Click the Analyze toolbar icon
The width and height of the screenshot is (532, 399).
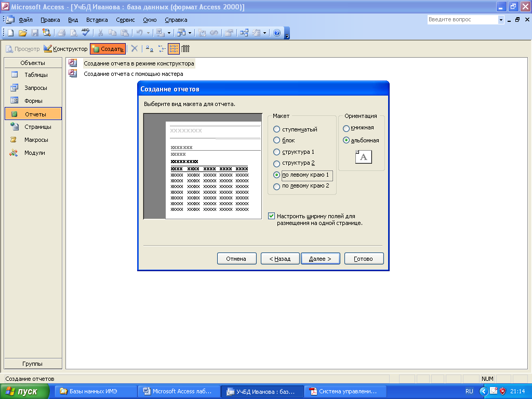point(181,33)
